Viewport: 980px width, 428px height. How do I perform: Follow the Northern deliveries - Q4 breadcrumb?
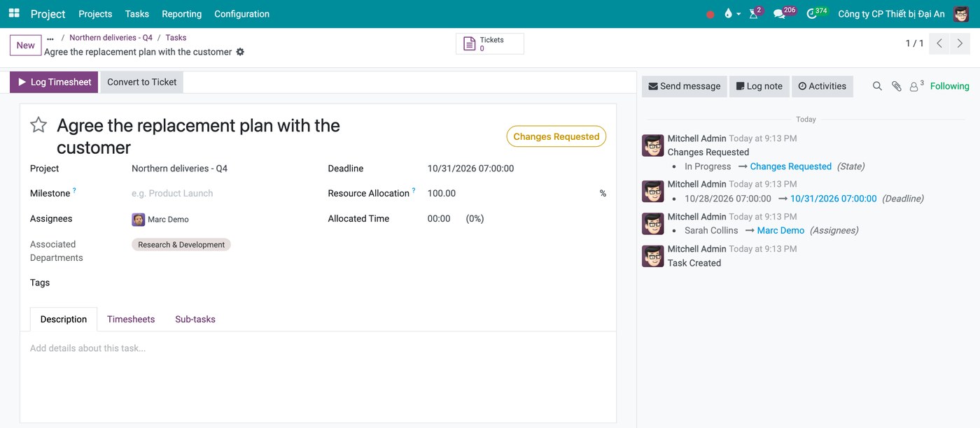coord(111,38)
